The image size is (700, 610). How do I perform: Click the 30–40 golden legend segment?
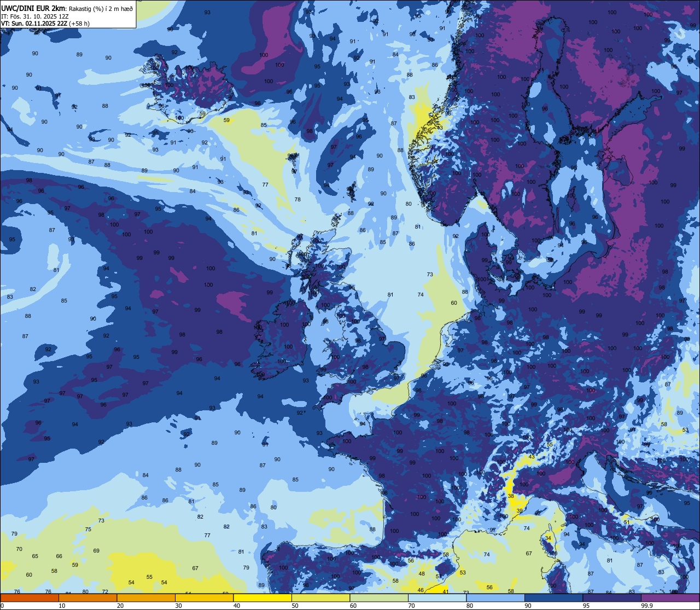tap(204, 597)
